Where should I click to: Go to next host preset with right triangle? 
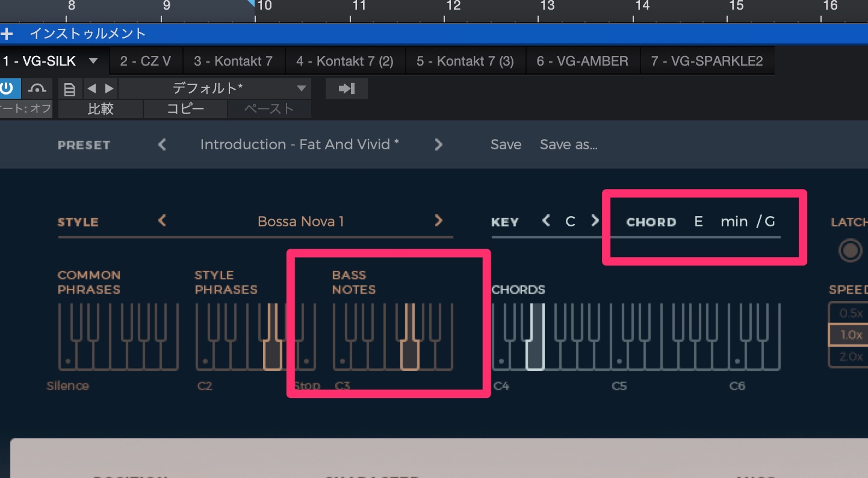tap(109, 88)
